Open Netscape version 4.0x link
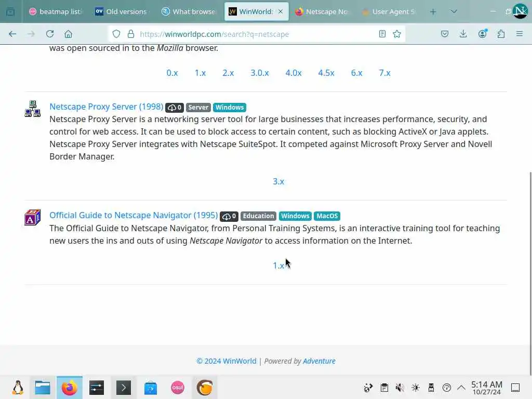 (x=294, y=73)
